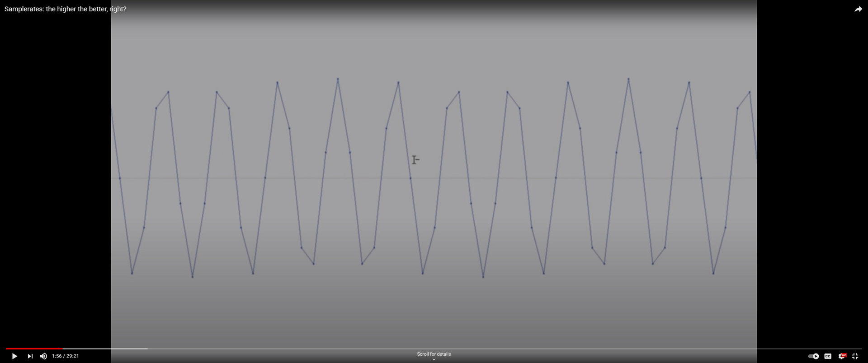
Task: Click the "1:56 / 29:21" time display
Action: [66, 356]
